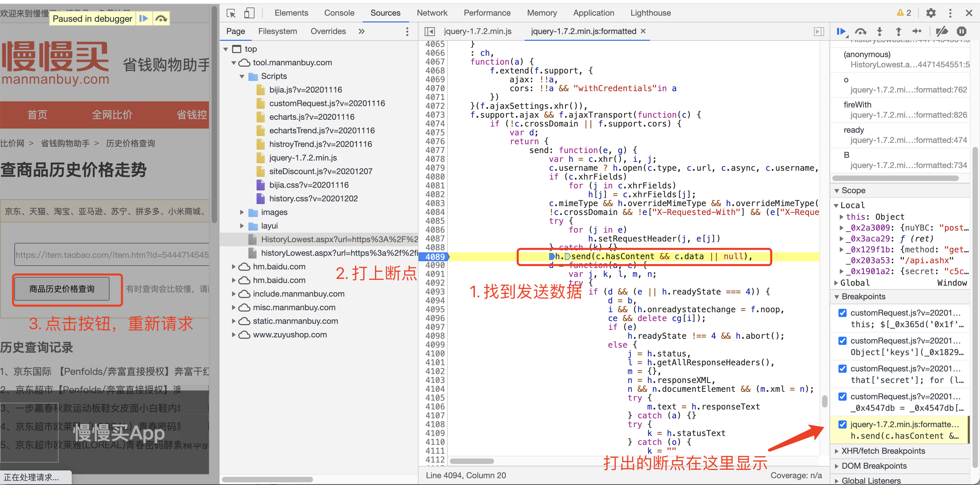
Task: Click the Step over next function icon
Action: click(860, 32)
